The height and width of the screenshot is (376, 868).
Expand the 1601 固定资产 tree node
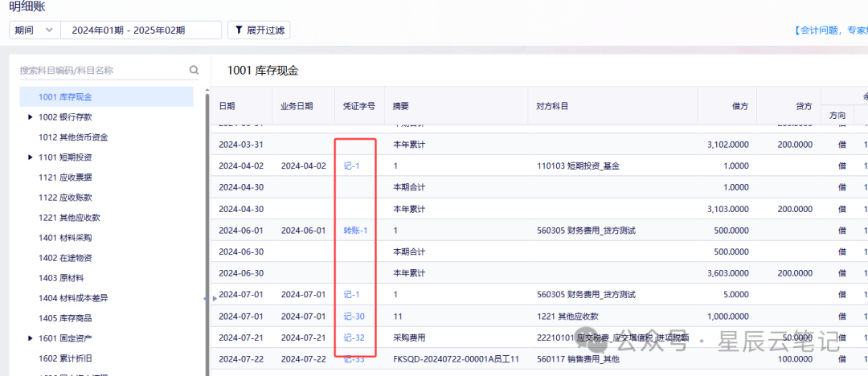31,338
